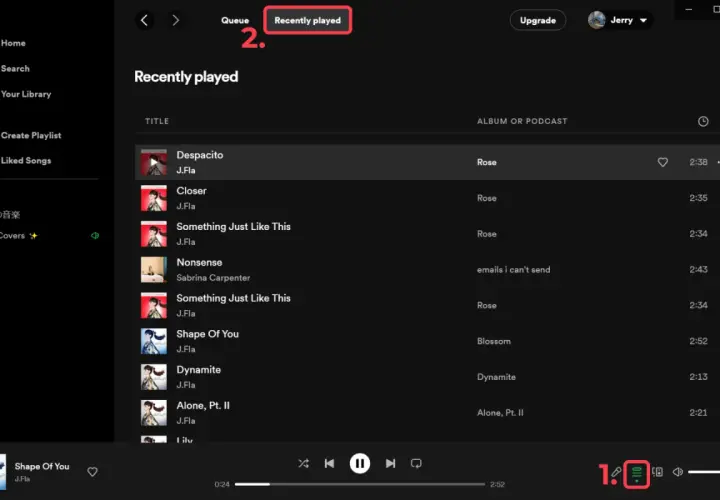The image size is (720, 500).
Task: Mute with the speaker volume icon
Action: pyautogui.click(x=678, y=472)
